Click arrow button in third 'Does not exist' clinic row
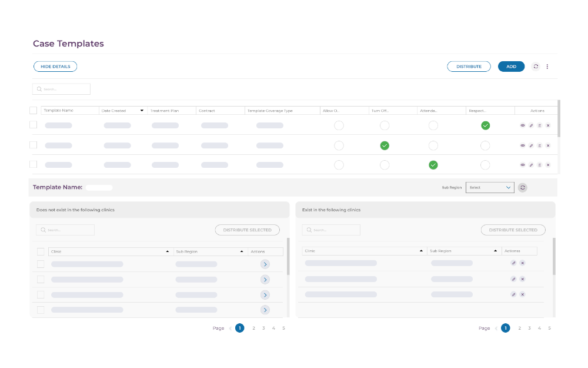588x368 pixels. [x=265, y=295]
